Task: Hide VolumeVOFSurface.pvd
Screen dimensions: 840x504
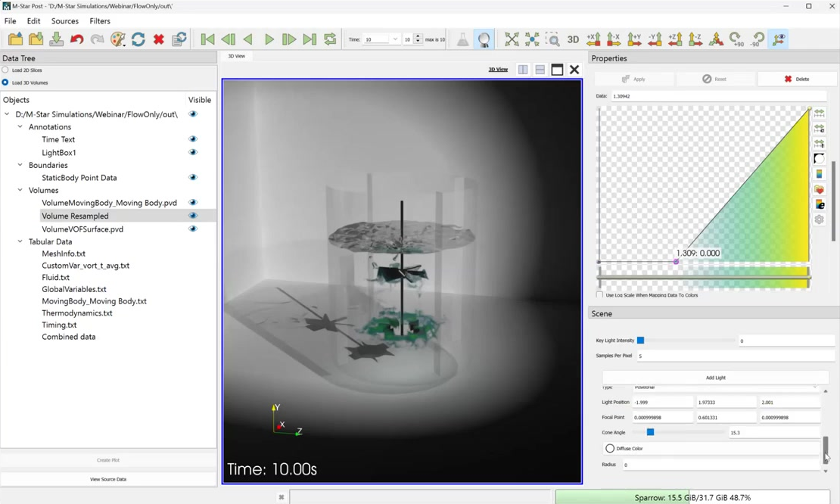Action: pyautogui.click(x=193, y=229)
